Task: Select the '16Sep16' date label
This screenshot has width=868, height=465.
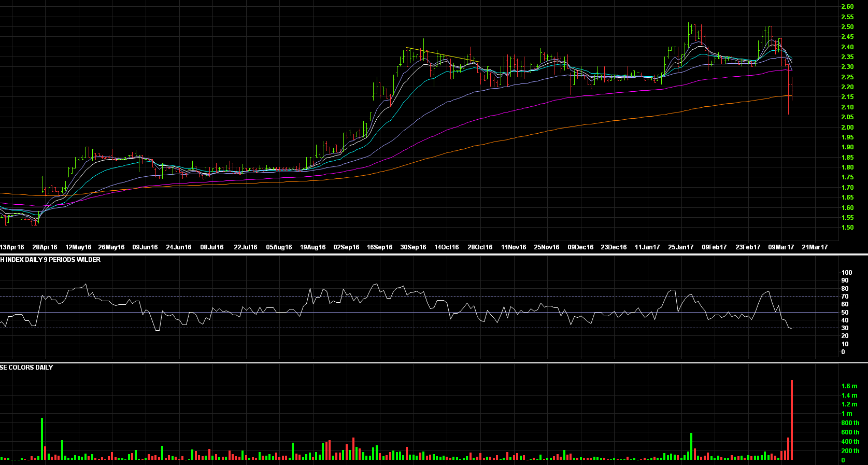Action: [380, 247]
